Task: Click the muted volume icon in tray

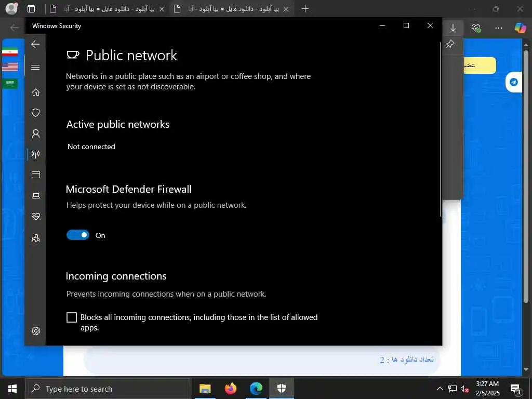Action: point(464,389)
